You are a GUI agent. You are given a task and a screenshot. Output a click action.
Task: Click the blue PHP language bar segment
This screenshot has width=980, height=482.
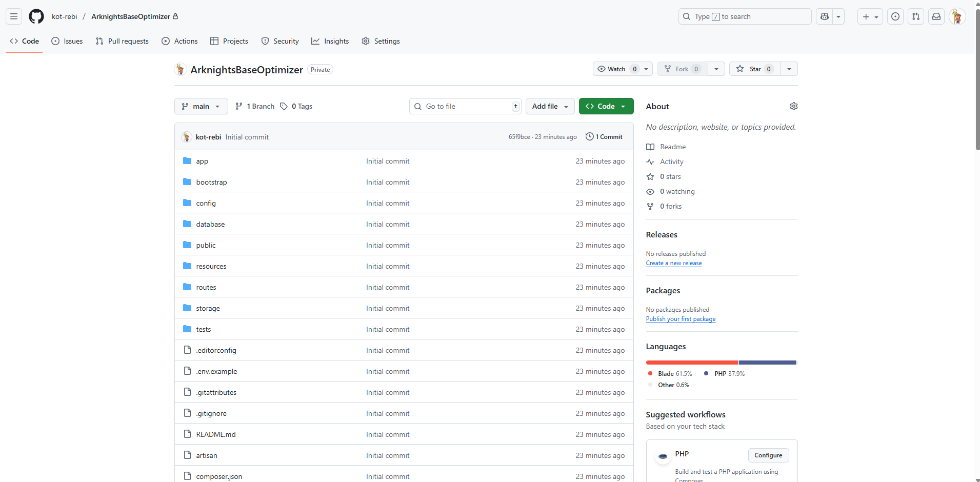767,363
